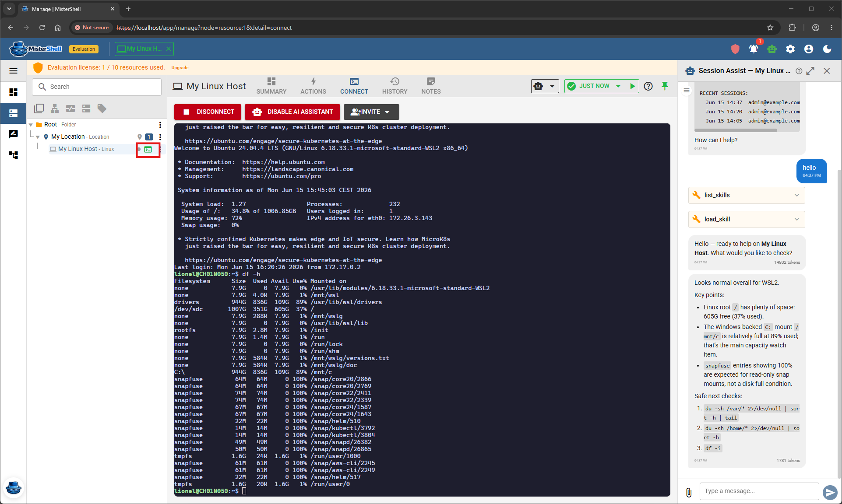Click the red security shield icon
Screen dimensions: 842x504
pyautogui.click(x=735, y=49)
